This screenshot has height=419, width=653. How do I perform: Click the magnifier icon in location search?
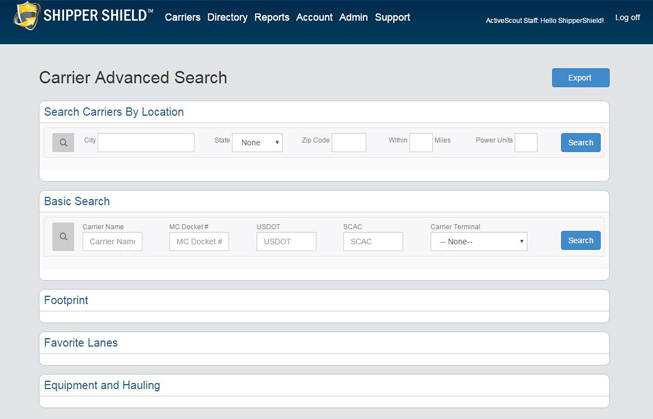point(63,143)
